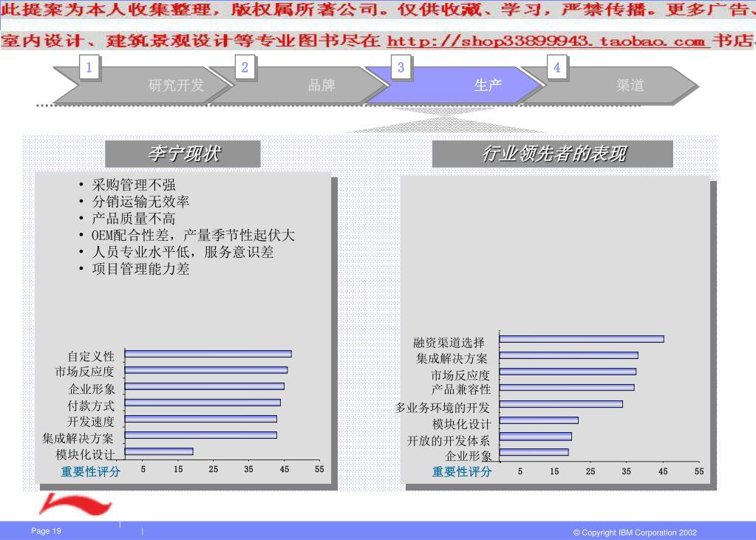Image resolution: width=756 pixels, height=540 pixels.
Task: Click the right chart's 模块化设计 label
Action: click(462, 424)
